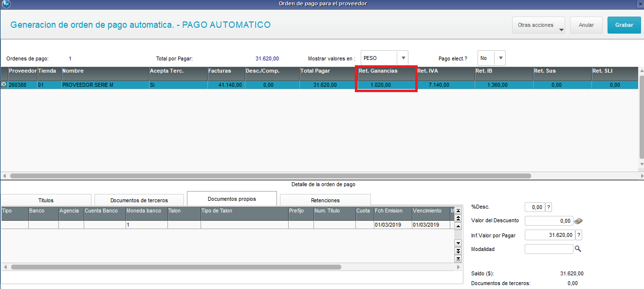Move down one row with single down arrow

pyautogui.click(x=458, y=243)
